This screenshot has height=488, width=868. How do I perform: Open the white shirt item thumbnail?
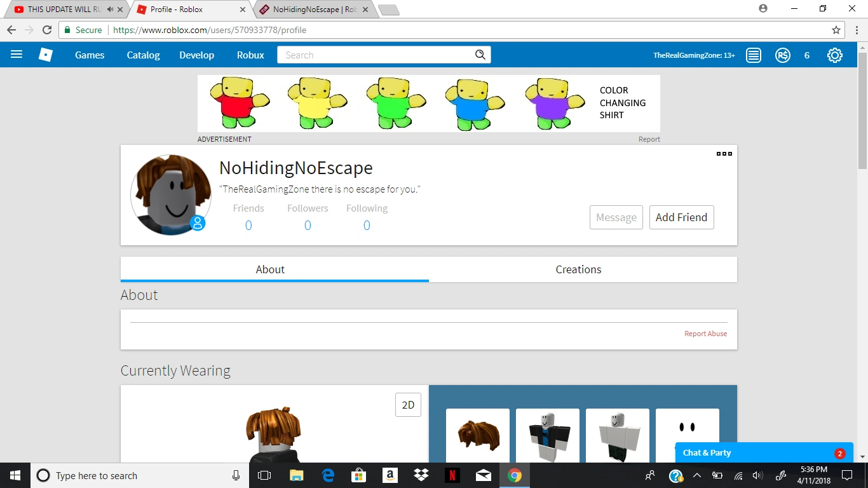[x=618, y=436]
